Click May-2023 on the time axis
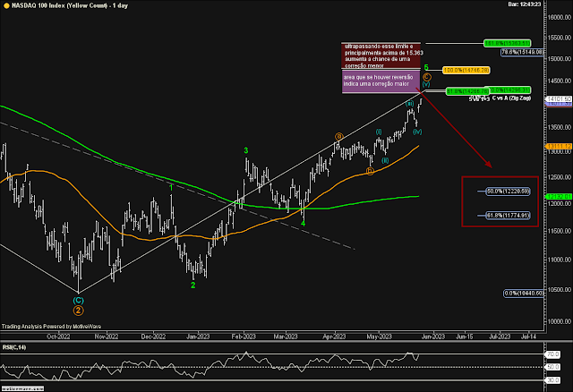The height and width of the screenshot is (392, 573). click(379, 337)
